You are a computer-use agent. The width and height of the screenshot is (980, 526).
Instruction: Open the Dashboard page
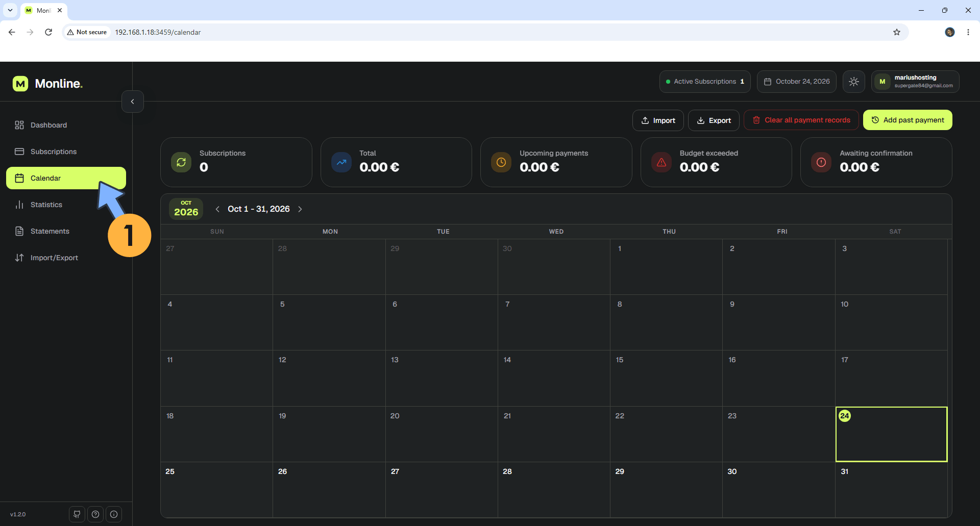[66, 125]
